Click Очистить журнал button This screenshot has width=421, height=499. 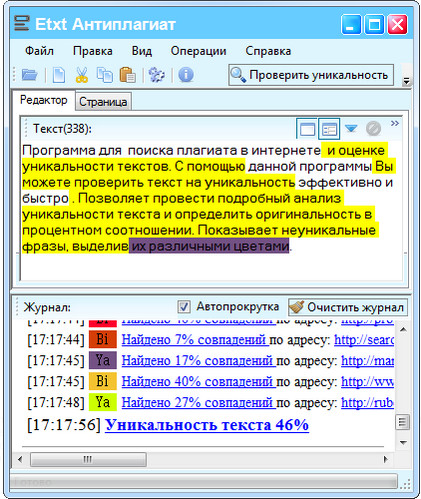point(348,307)
